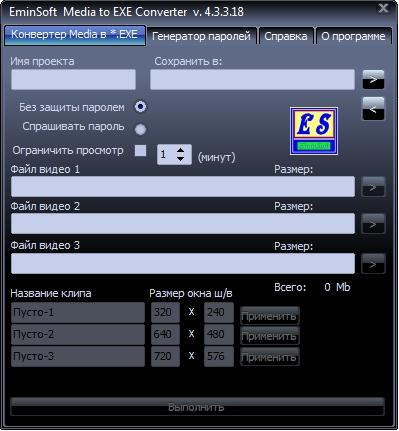The width and height of the screenshot is (399, 431).
Task: Enable Ограничить просмотр checkbox
Action: 140,150
